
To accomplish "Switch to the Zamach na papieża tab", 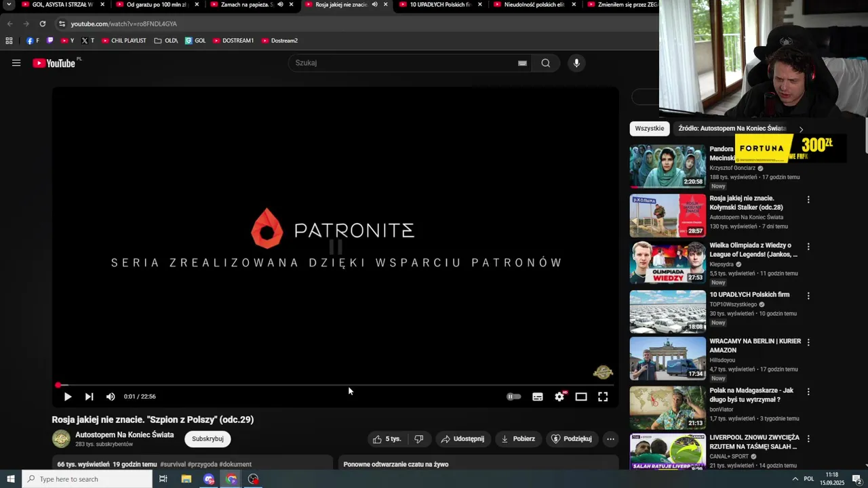I will 246,5.
